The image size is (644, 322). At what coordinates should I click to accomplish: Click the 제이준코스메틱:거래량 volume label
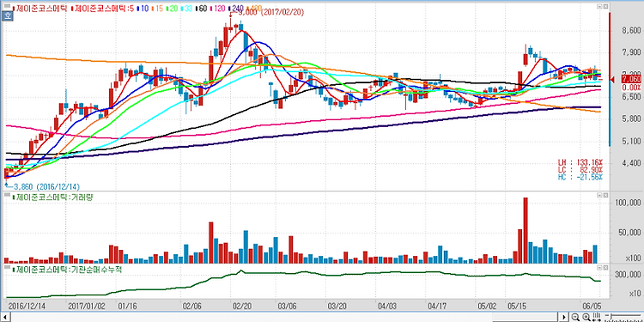pyautogui.click(x=54, y=197)
